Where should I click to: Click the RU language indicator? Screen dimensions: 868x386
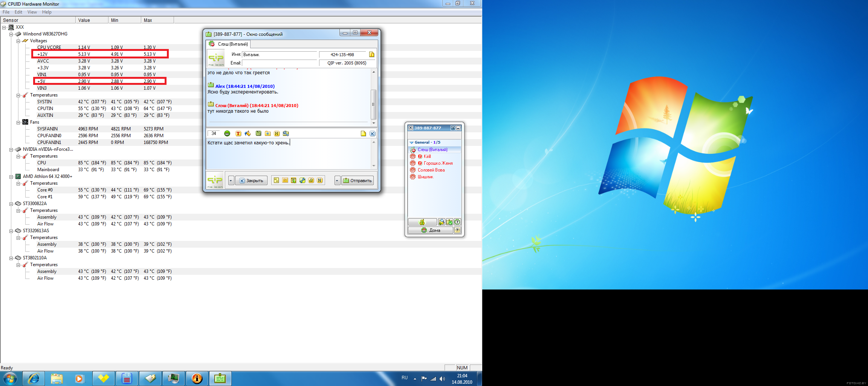click(x=405, y=378)
